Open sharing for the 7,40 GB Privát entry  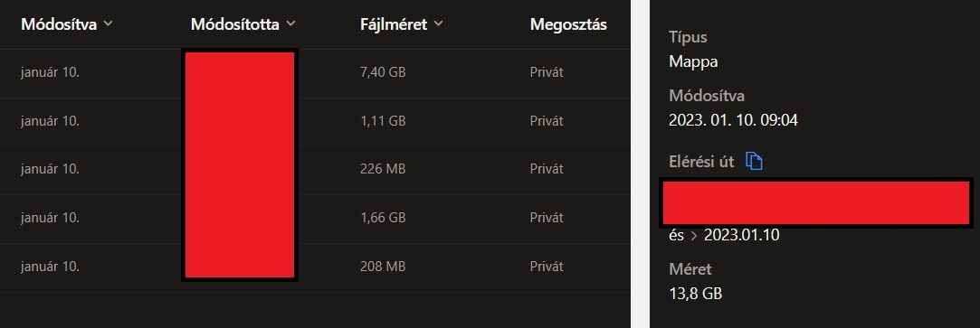(547, 72)
